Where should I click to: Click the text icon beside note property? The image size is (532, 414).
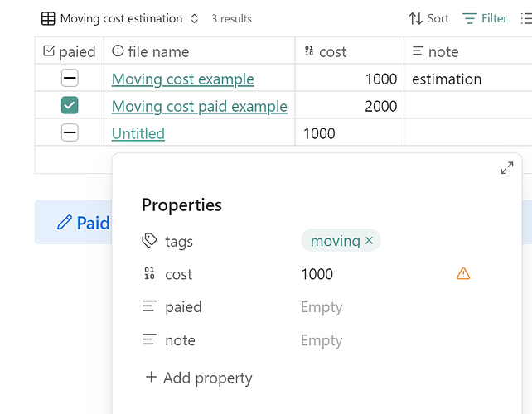click(x=149, y=340)
